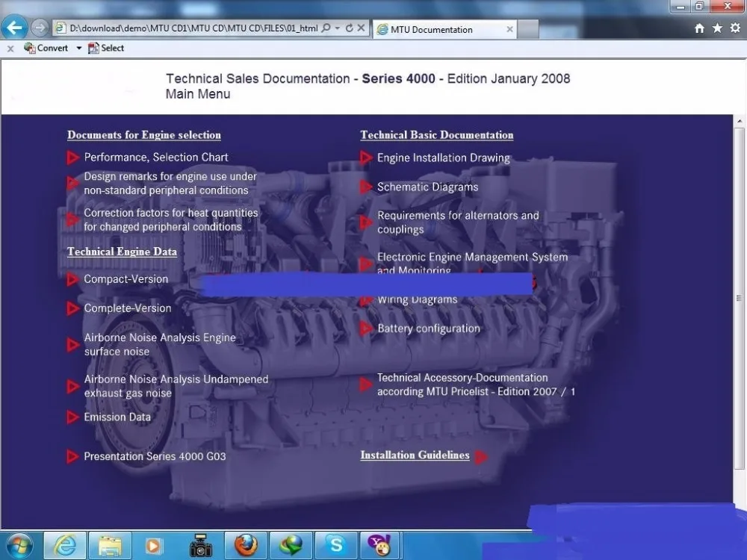Click the Select toolbar button

point(106,48)
